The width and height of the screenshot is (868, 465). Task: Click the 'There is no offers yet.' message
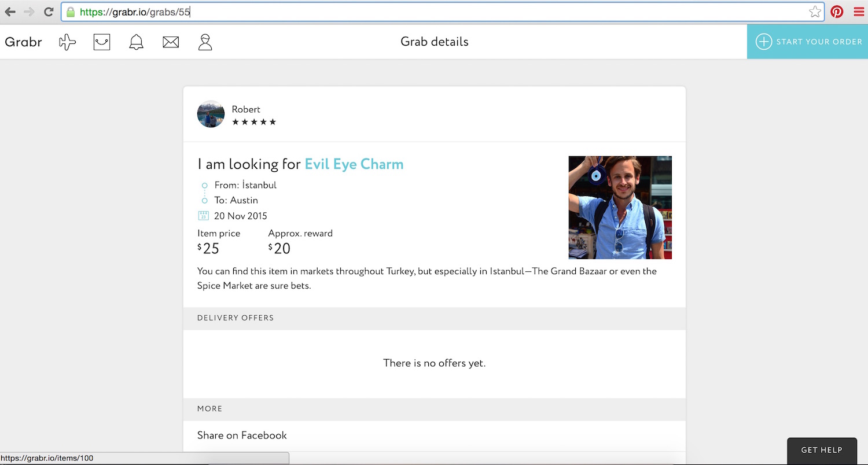[435, 363]
